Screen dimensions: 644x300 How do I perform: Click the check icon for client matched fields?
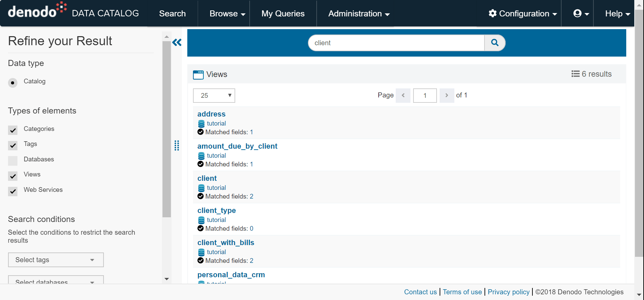pos(201,196)
